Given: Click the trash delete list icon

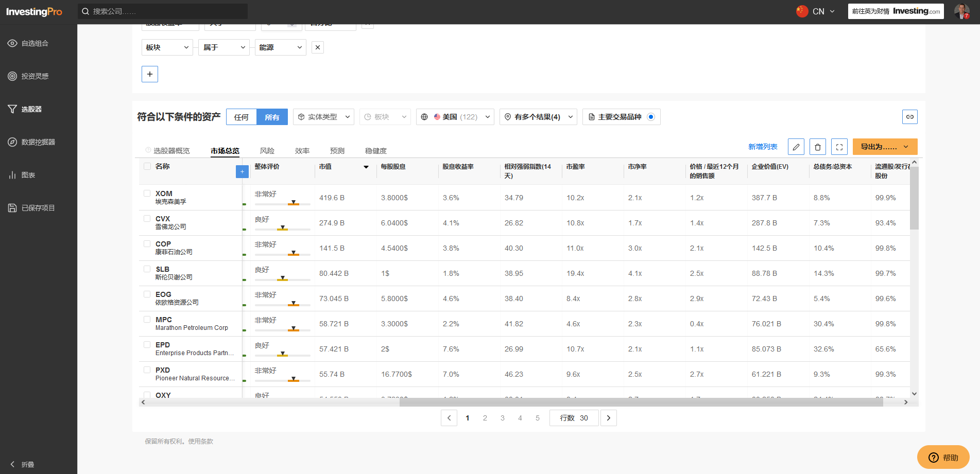Looking at the screenshot, I should pyautogui.click(x=818, y=147).
